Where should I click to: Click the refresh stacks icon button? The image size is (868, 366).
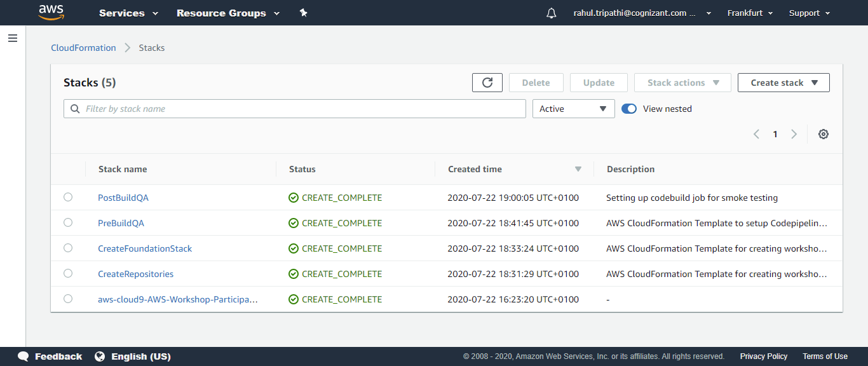click(x=487, y=83)
